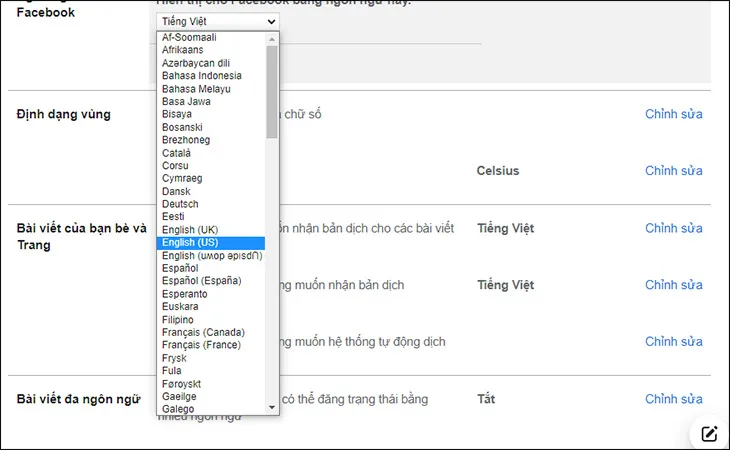Select Español language option
Image resolution: width=730 pixels, height=450 pixels.
(x=211, y=268)
